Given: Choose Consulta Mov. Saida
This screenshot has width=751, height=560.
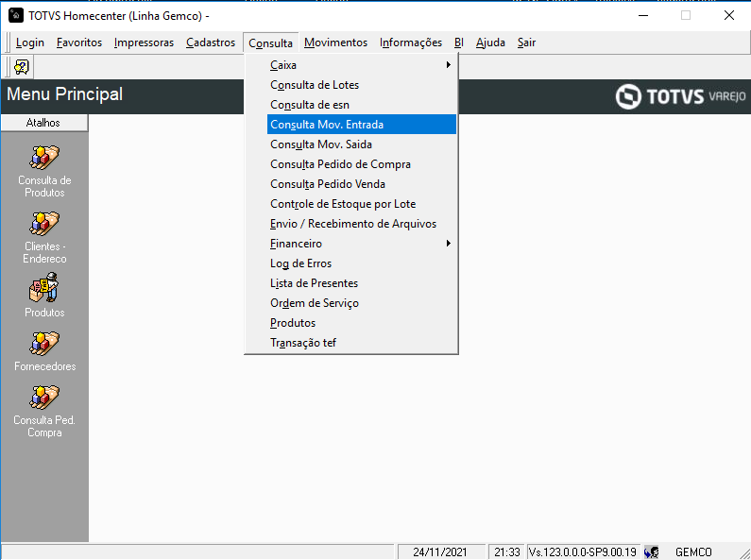Looking at the screenshot, I should point(362,144).
